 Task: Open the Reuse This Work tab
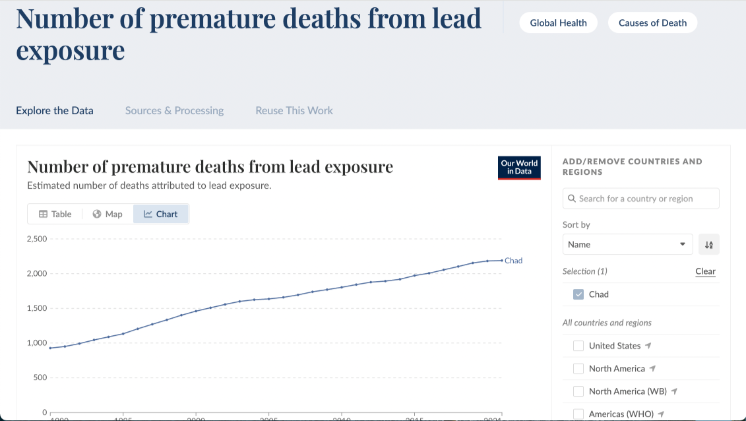click(x=294, y=110)
